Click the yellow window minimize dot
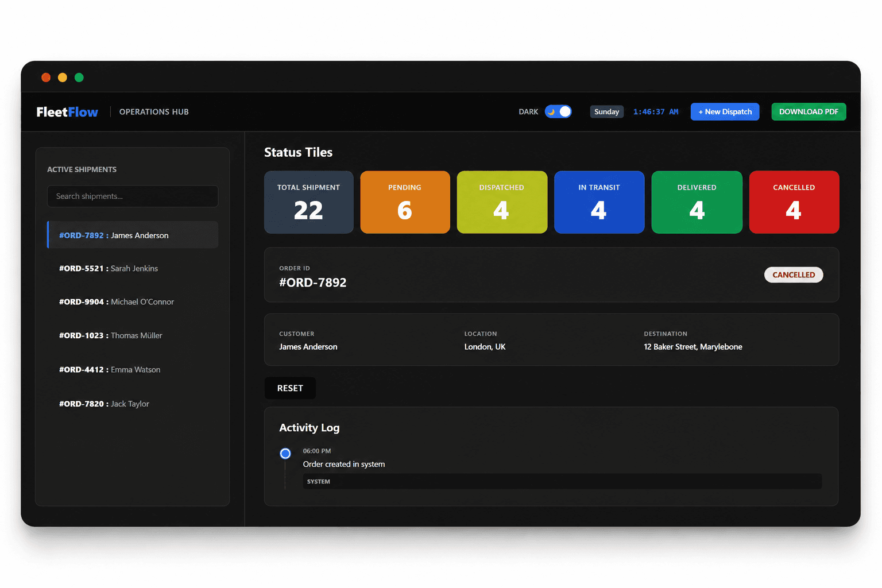Viewport: 882px width, 588px height. 63,78
